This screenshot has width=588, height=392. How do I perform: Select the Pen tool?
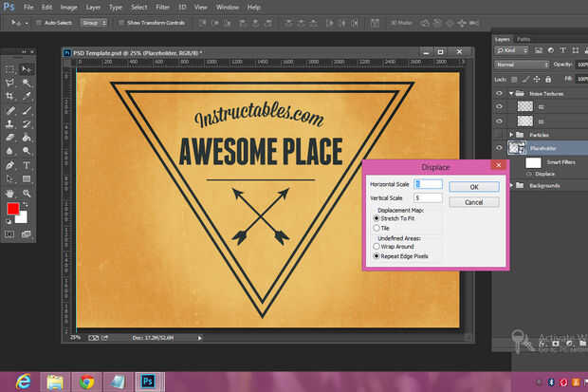pos(9,164)
